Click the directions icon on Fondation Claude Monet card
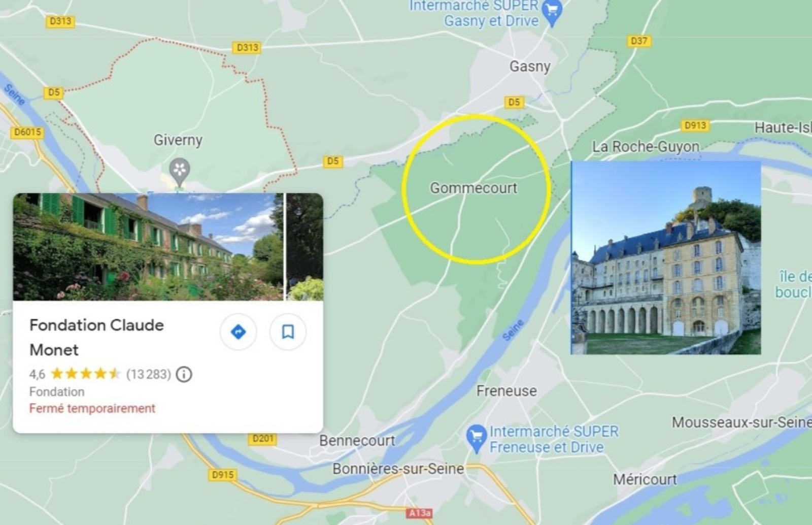Viewport: 812px width, 525px height. click(238, 332)
